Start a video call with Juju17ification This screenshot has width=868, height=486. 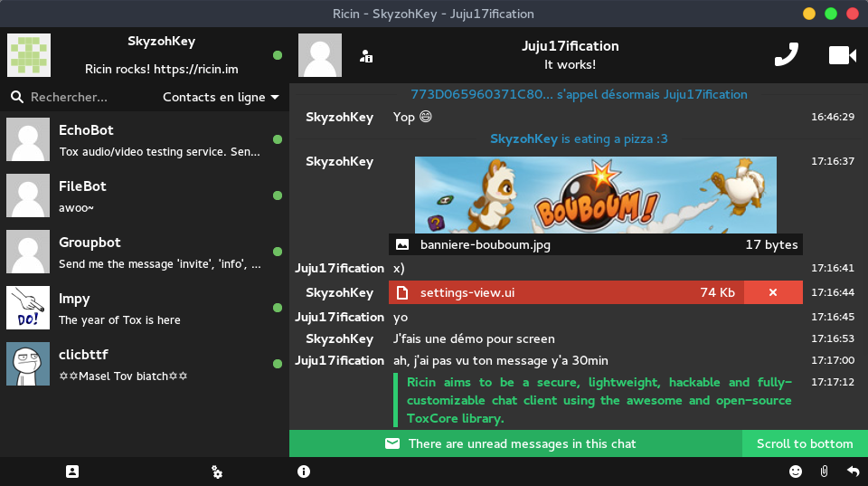click(843, 55)
